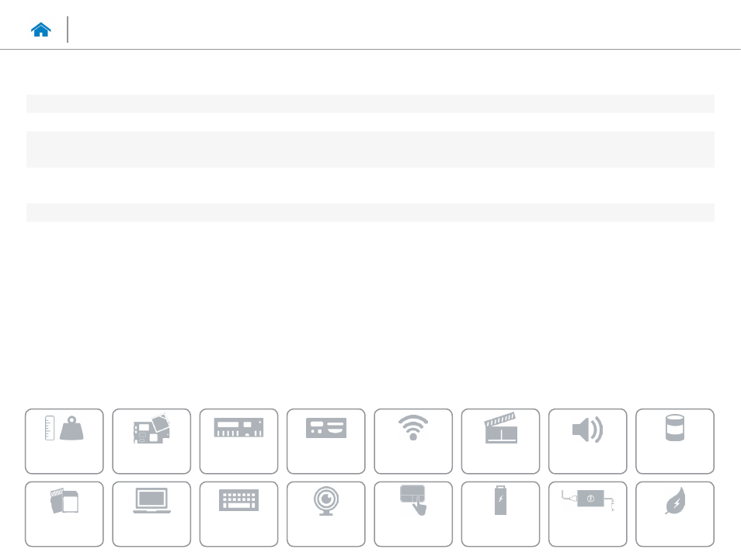
Task: Open the system information circuit-board tile
Action: click(x=151, y=440)
